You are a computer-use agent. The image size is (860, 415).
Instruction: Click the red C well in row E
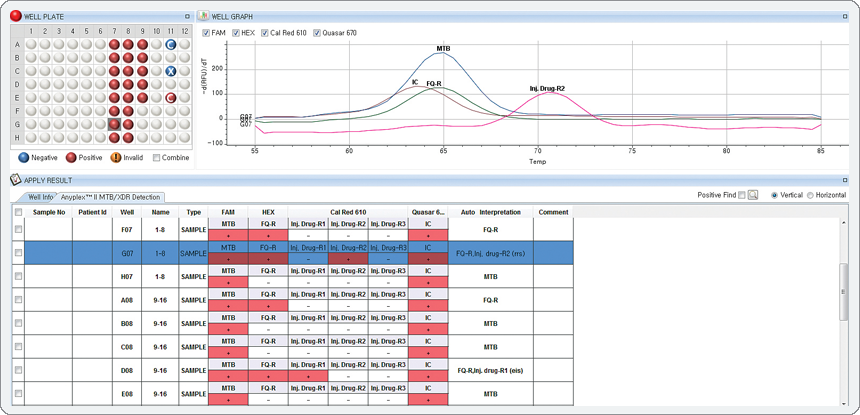point(171,98)
